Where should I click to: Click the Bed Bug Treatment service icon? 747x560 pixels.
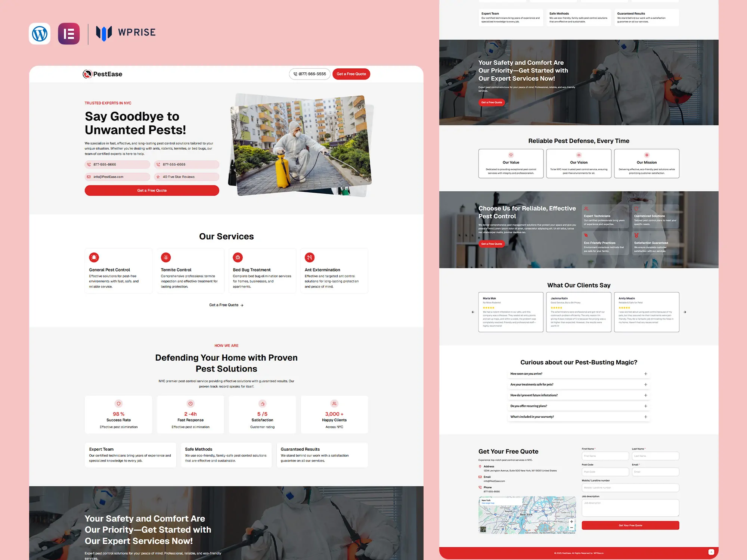pyautogui.click(x=238, y=257)
